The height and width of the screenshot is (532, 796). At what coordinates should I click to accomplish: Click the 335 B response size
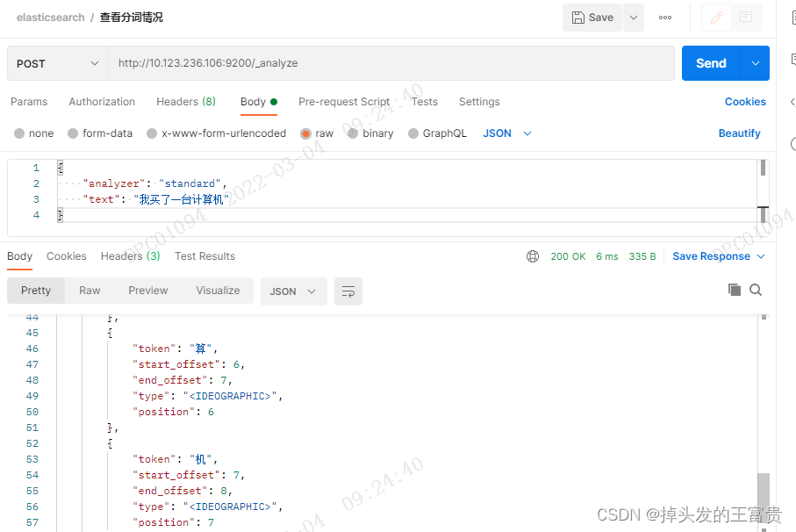click(642, 257)
